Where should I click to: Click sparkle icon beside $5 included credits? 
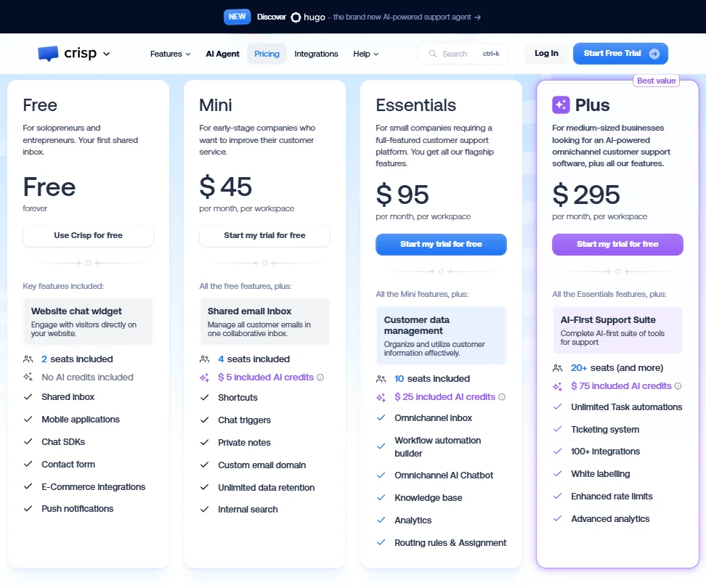(x=204, y=377)
